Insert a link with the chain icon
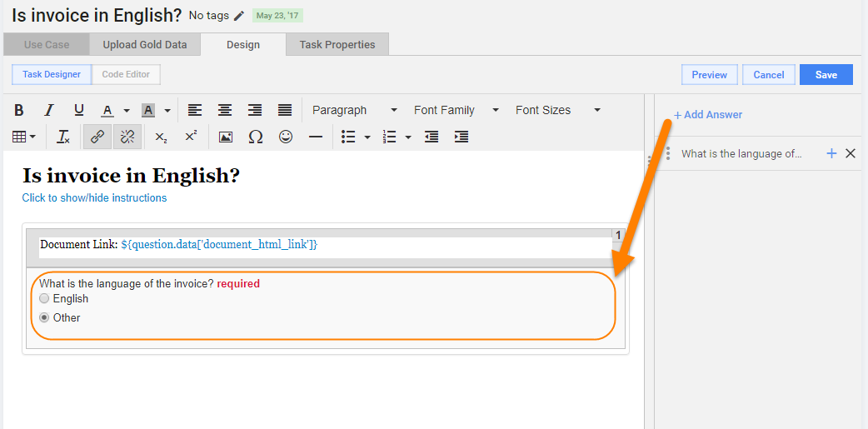868x429 pixels. 97,137
